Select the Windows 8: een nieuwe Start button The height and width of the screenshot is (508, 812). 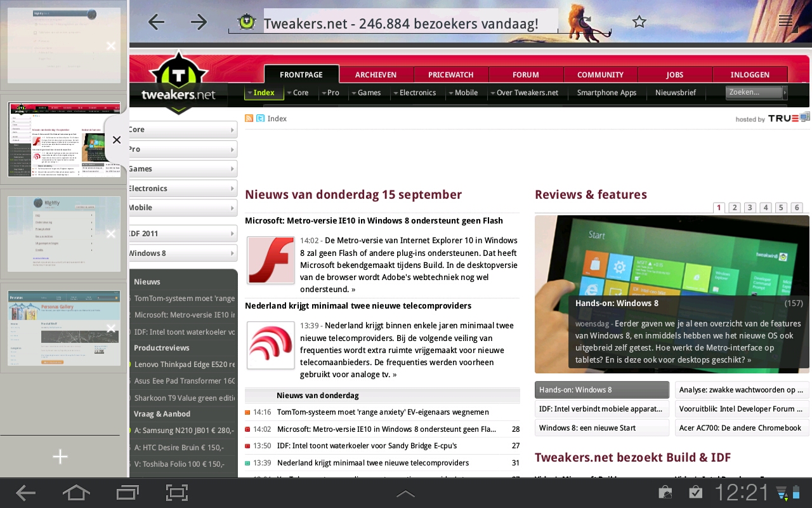602,428
